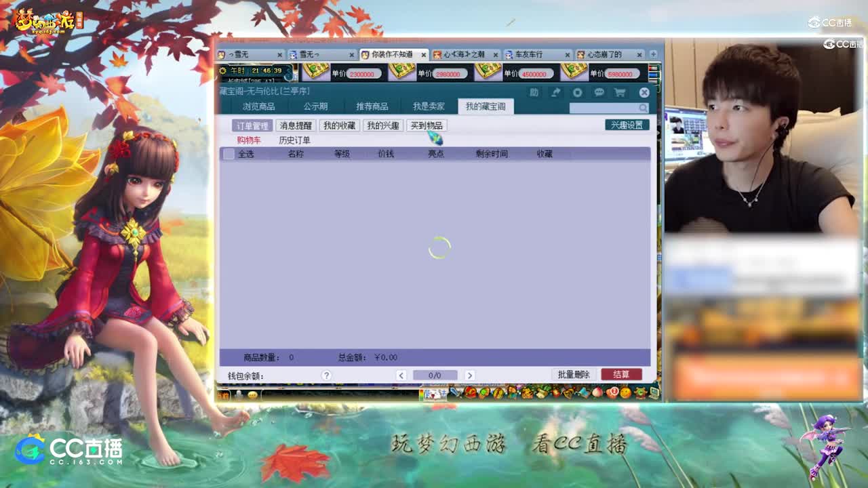Select the 购物车 sub-tab

[x=249, y=140]
